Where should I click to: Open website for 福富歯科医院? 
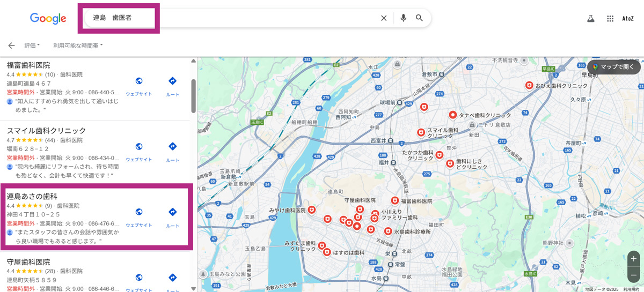(x=139, y=86)
